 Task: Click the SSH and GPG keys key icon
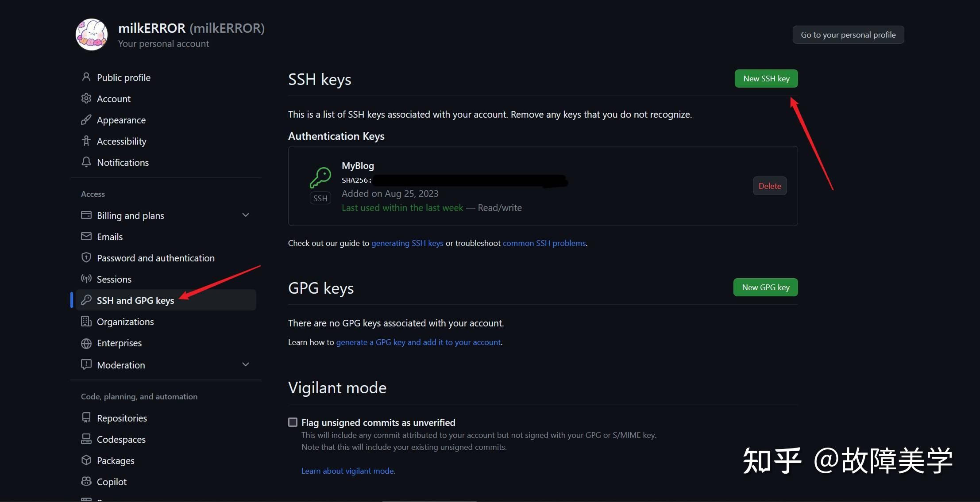pos(86,300)
